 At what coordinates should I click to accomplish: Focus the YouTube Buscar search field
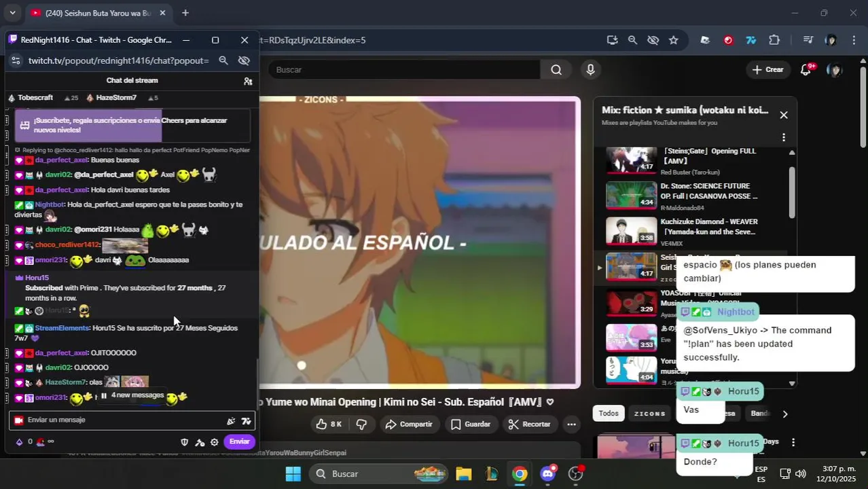(404, 69)
